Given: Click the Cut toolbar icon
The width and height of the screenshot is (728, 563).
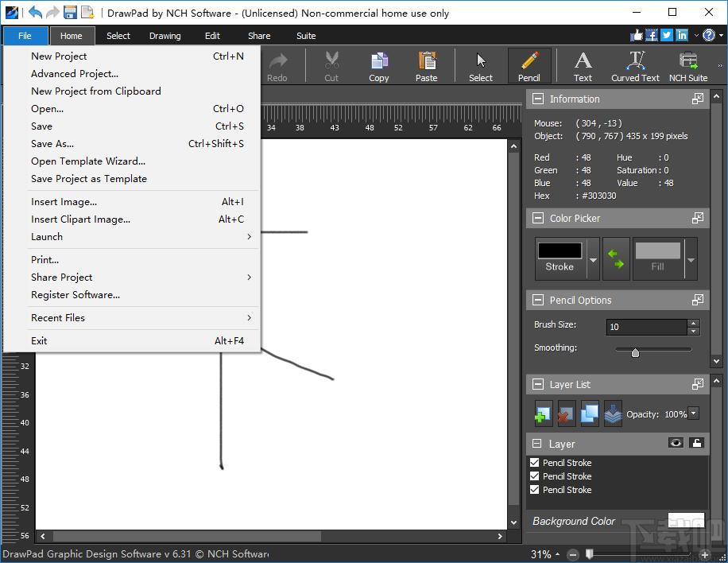Looking at the screenshot, I should coord(331,66).
